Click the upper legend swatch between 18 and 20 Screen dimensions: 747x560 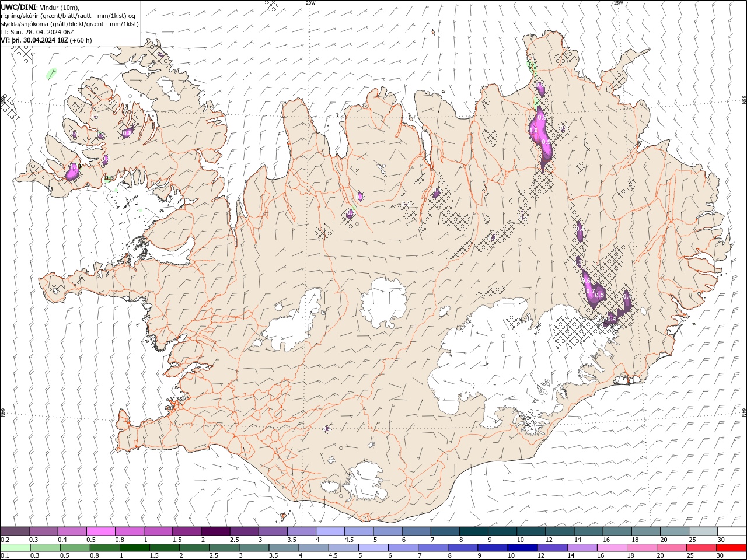point(645,531)
